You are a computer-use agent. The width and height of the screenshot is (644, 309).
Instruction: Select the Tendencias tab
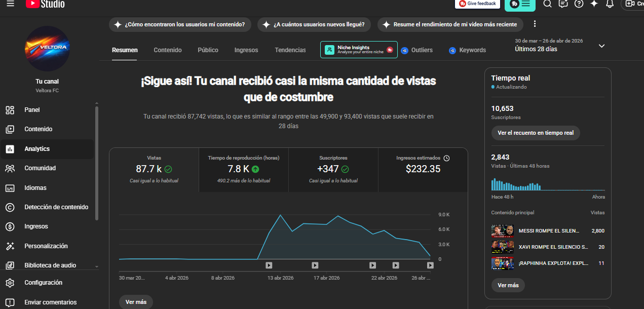tap(290, 50)
